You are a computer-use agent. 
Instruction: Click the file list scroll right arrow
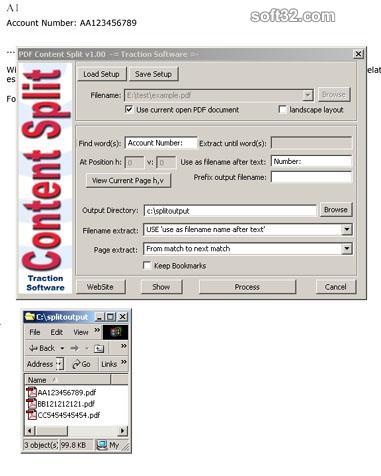pos(123,431)
